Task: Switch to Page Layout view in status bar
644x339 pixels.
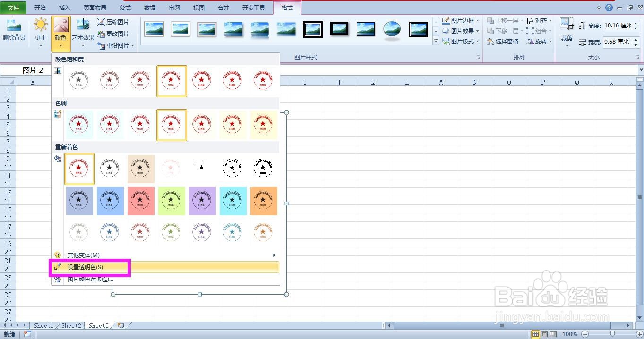Action: (x=544, y=334)
